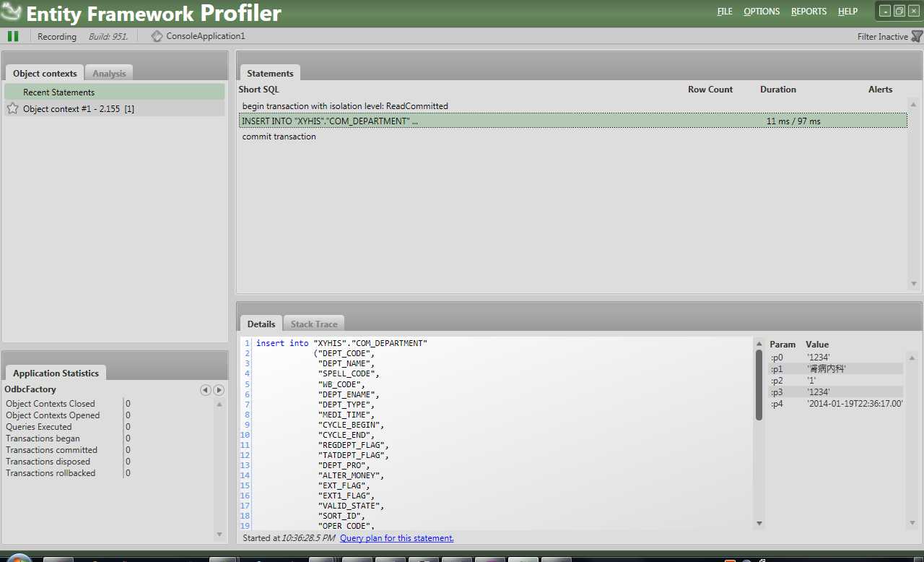The height and width of the screenshot is (562, 924).
Task: Click the Duration column header
Action: [x=778, y=90]
